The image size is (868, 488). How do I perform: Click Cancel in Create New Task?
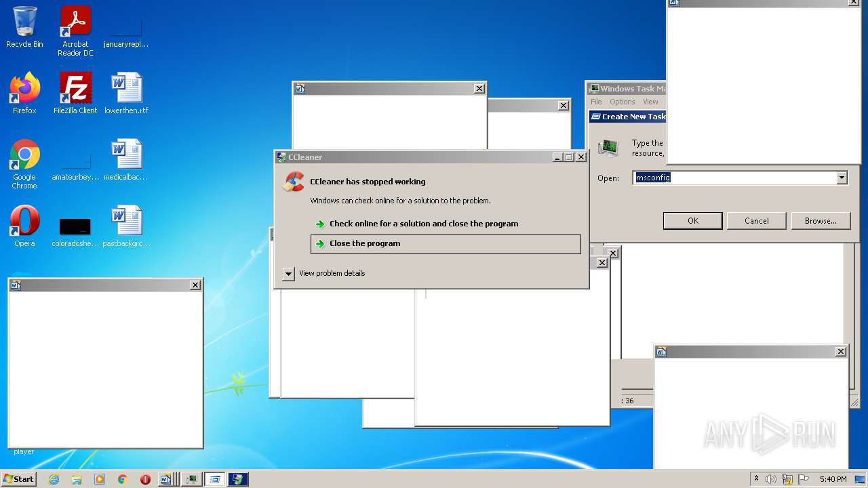point(757,221)
